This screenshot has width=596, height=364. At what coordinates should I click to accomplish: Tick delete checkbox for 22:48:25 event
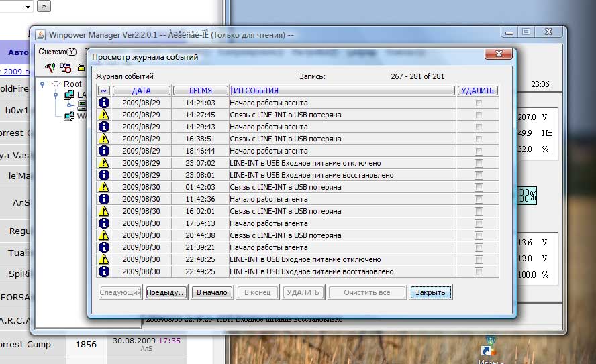(479, 259)
